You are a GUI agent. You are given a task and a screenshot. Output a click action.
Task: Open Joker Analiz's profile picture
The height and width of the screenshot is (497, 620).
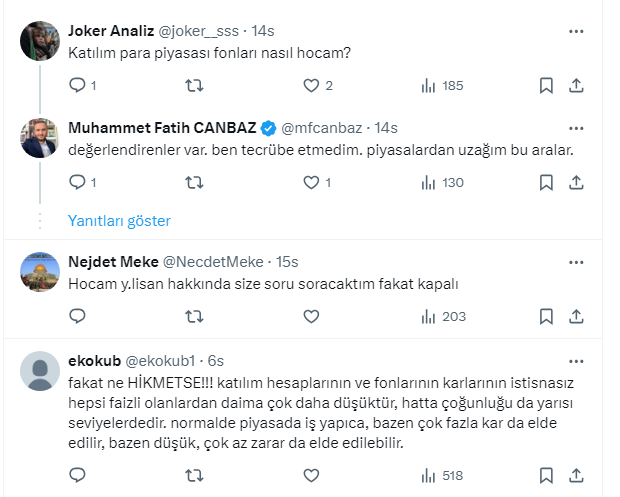(41, 42)
